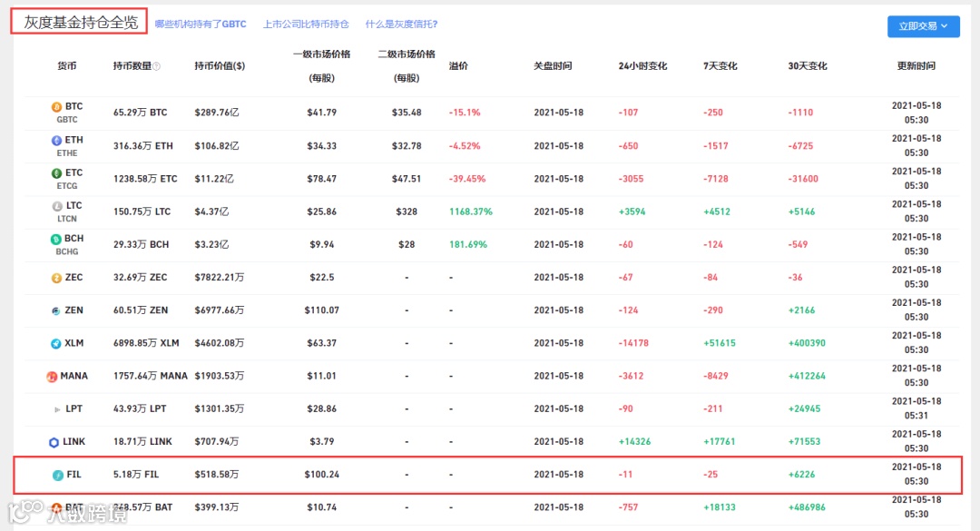Open the 什么是灰度信托? link

pos(401,25)
